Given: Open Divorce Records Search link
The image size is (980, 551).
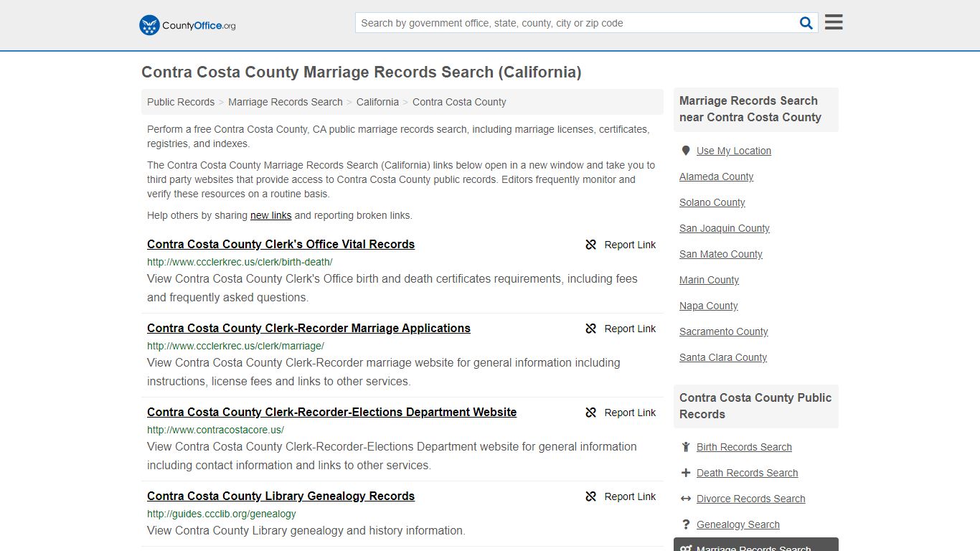Looking at the screenshot, I should [750, 499].
